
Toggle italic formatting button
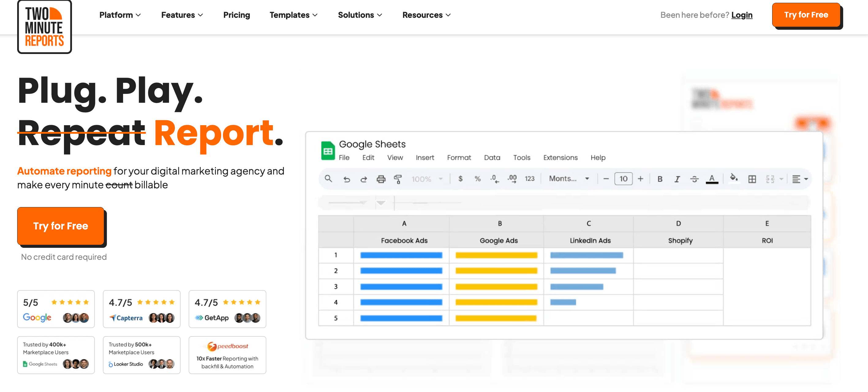tap(677, 179)
